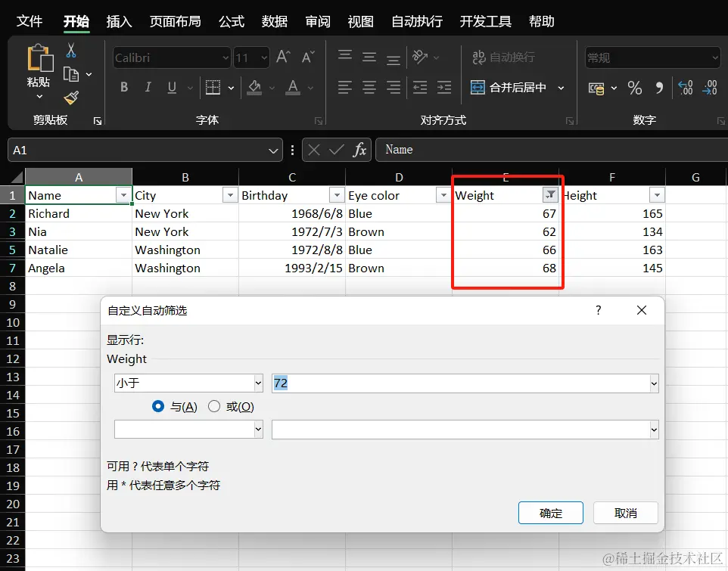Increase font size with larger A

coord(283,57)
